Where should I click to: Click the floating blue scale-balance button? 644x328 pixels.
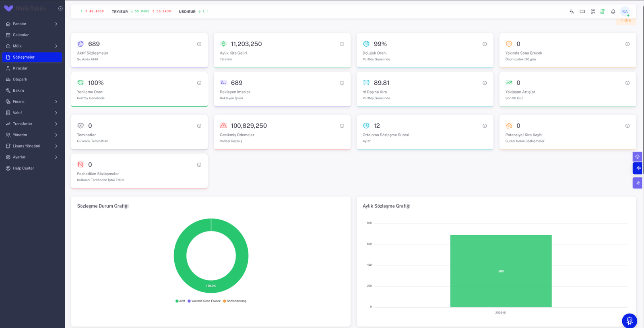(638, 168)
